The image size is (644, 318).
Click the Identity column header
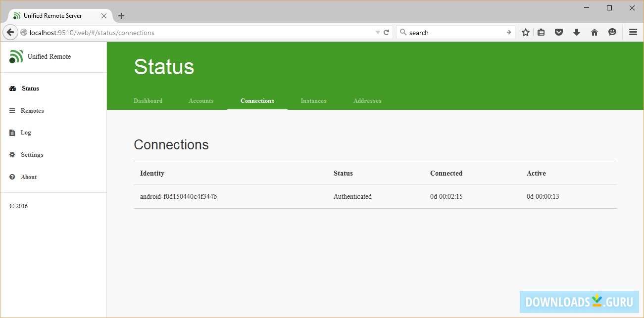point(152,174)
